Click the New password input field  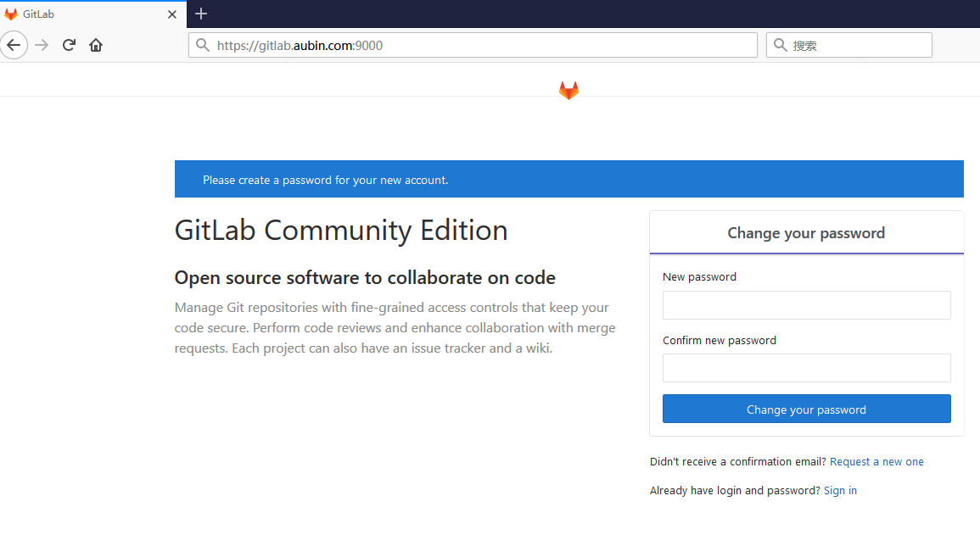point(806,305)
